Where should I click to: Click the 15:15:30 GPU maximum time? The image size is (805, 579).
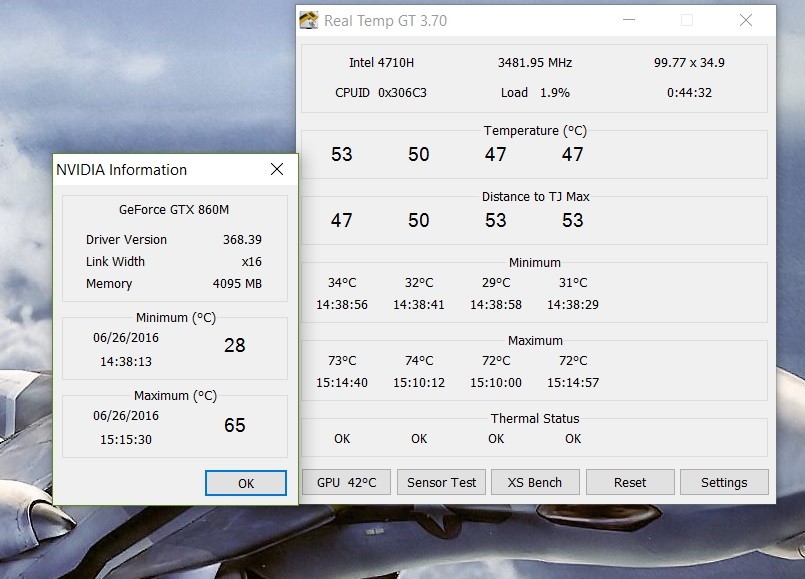126,440
